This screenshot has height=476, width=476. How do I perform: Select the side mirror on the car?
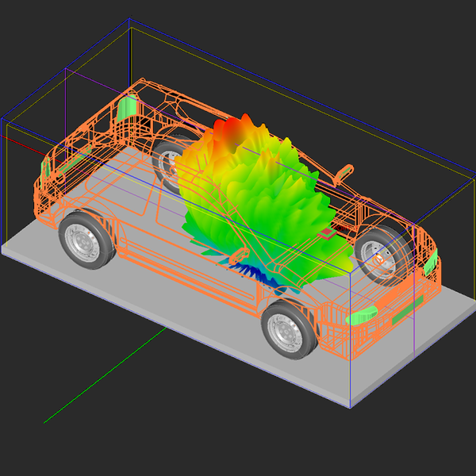345,170
